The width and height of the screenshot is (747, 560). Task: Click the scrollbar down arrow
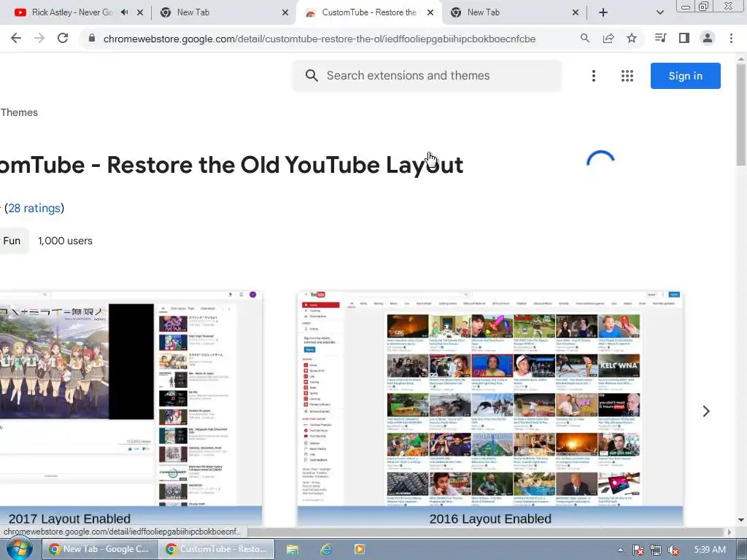(741, 520)
